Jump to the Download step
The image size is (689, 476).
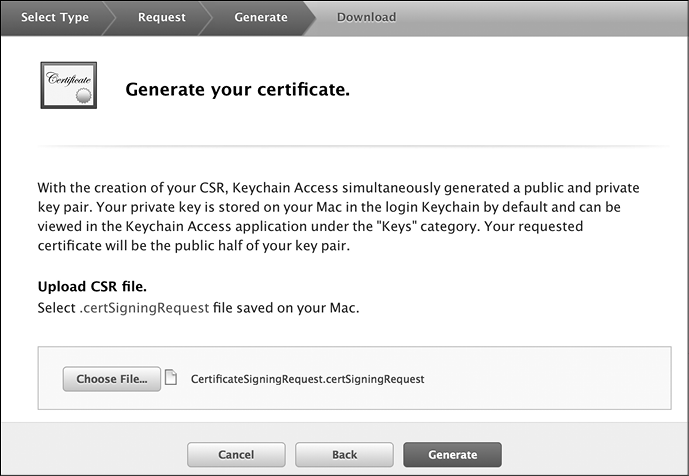pos(366,17)
